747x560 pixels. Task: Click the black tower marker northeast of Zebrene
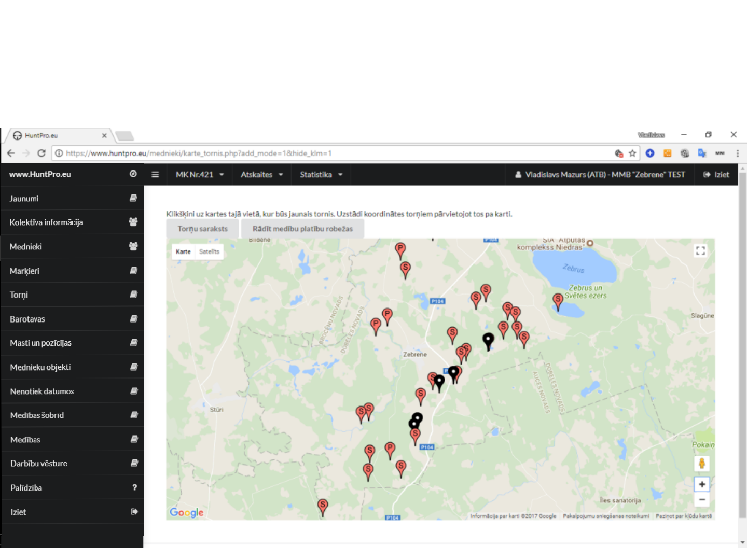pyautogui.click(x=488, y=341)
